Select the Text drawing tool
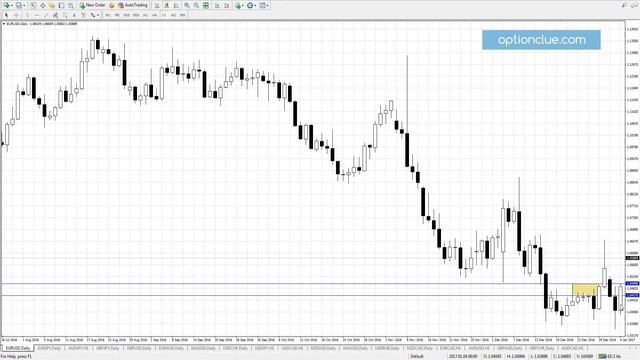This screenshot has width=640, height=360. [x=74, y=15]
